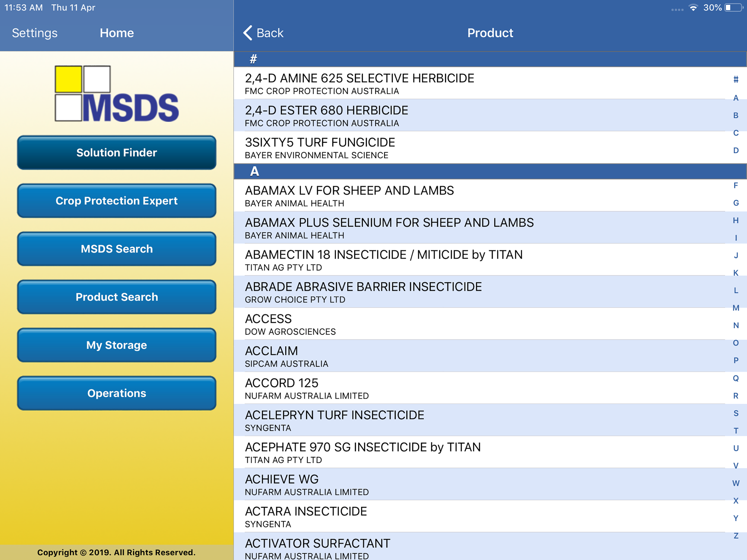
Task: Tap the Product page title
Action: pos(490,33)
